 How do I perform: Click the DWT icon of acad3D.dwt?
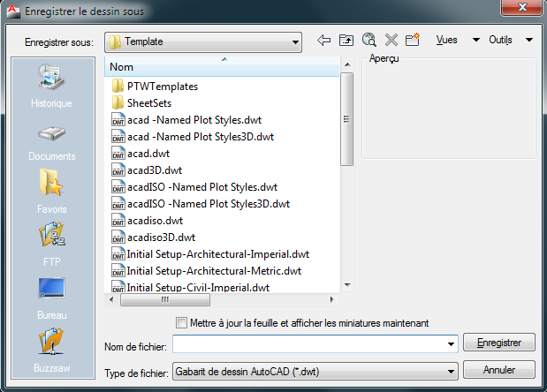point(118,170)
